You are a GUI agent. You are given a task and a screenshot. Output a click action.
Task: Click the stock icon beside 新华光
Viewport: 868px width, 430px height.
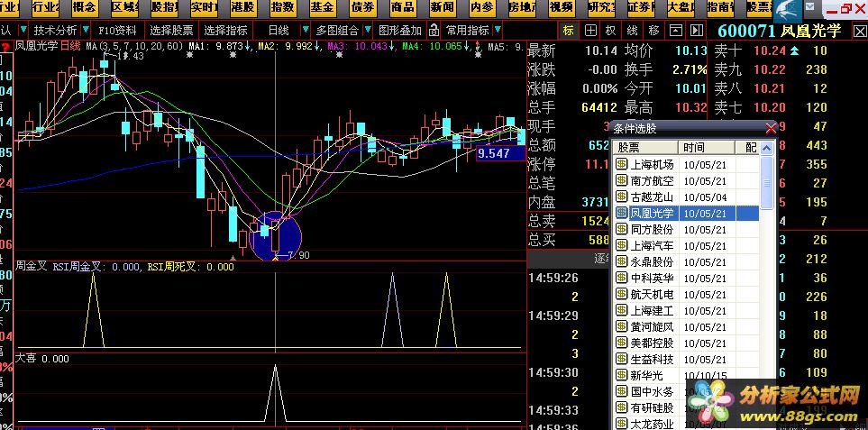point(621,375)
